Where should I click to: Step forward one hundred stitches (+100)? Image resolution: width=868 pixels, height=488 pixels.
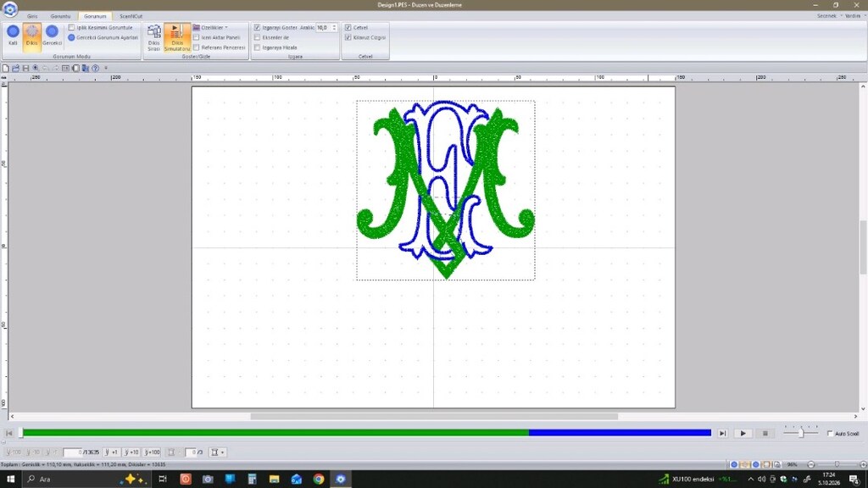coord(152,452)
